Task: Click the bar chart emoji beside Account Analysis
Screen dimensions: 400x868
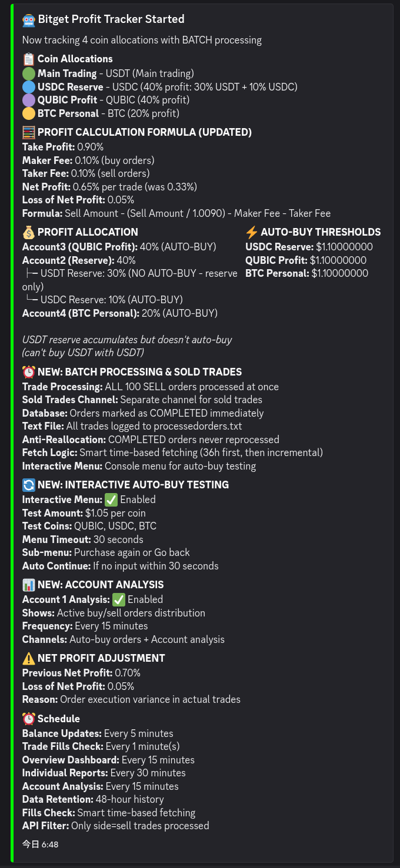Action: (29, 585)
